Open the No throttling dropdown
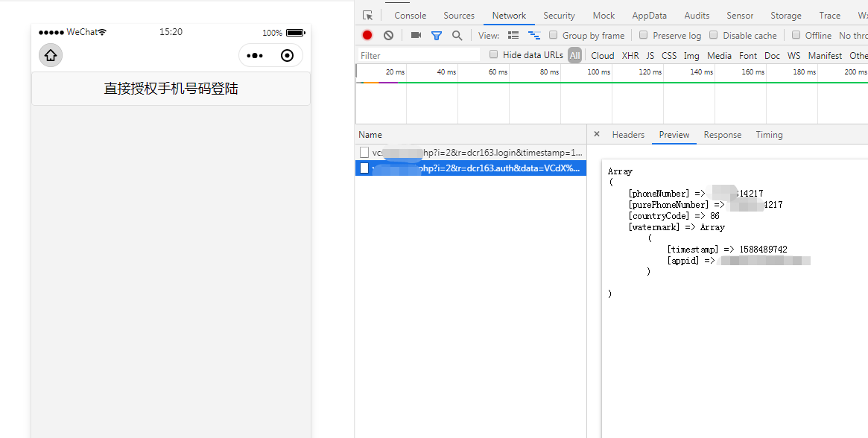Viewport: 868px width, 438px height. point(853,36)
